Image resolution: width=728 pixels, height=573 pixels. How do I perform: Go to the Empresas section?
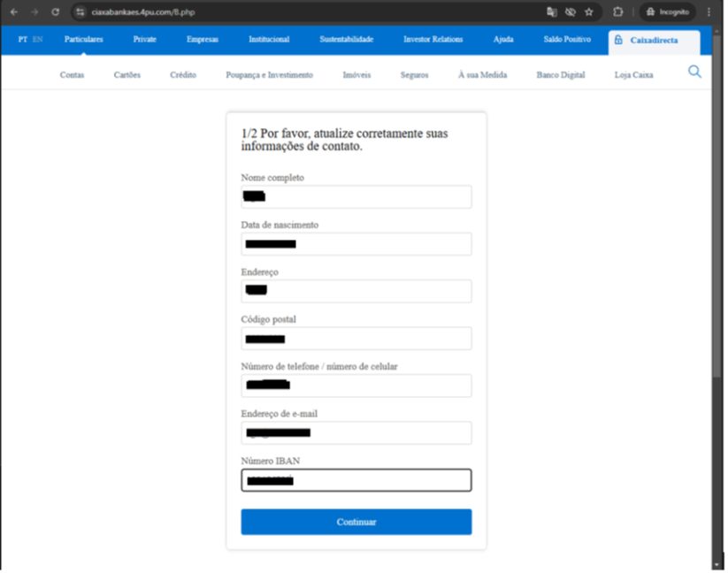pos(203,40)
